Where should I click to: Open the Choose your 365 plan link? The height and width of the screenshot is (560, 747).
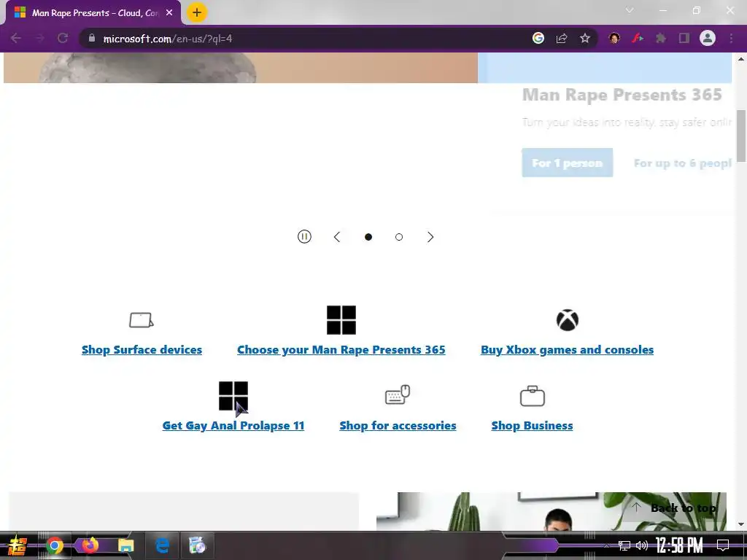click(341, 349)
